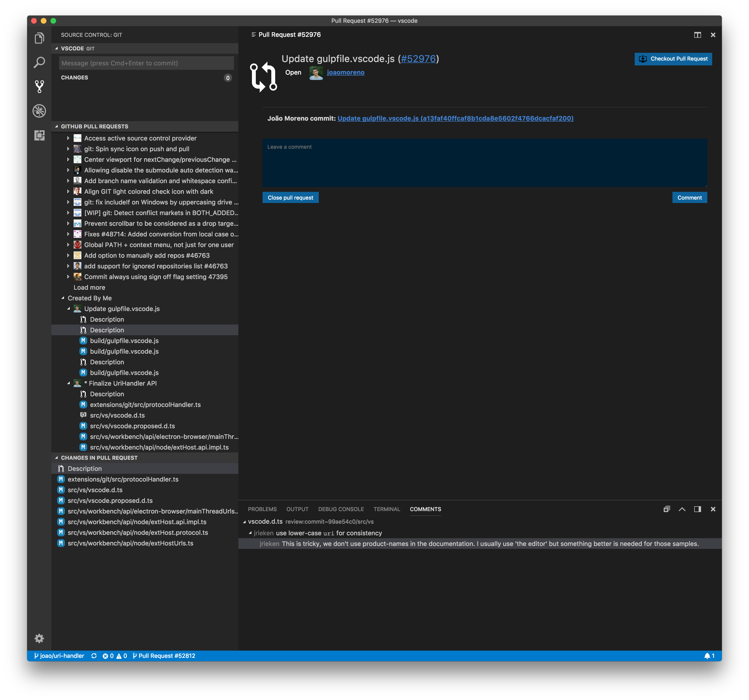
Task: Select the Source Control activity icon
Action: coord(39,87)
